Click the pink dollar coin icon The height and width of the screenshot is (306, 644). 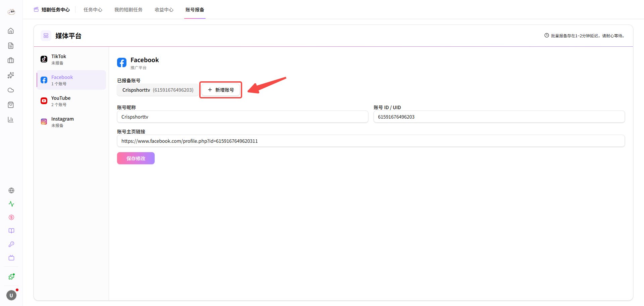tap(11, 217)
